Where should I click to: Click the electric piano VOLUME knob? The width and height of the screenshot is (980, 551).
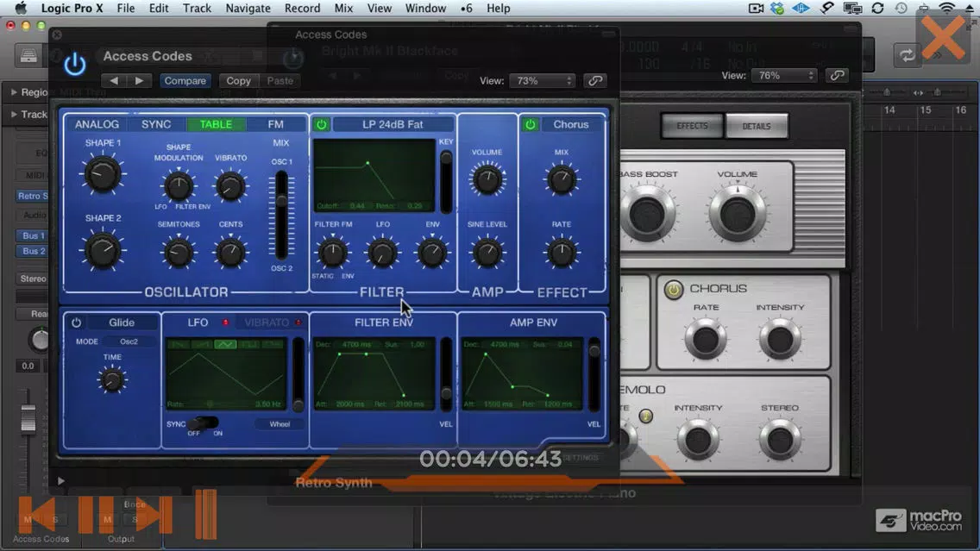[x=738, y=214]
